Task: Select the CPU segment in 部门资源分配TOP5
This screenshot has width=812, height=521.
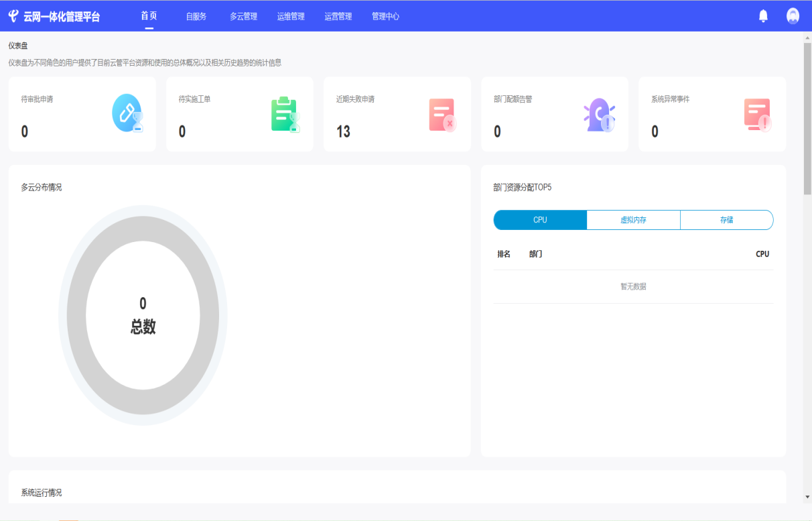Action: (540, 220)
